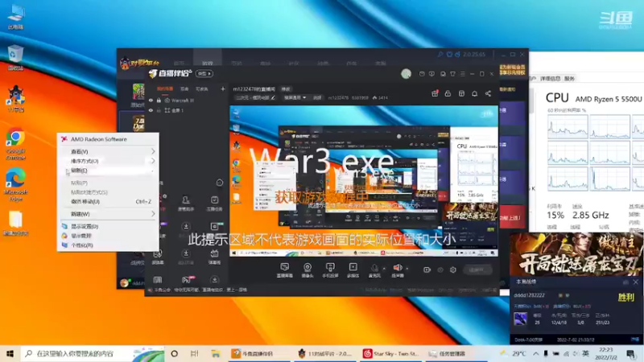Switch to 详细信息 tab in Task Manager
This screenshot has width=644, height=362.
tap(551, 78)
